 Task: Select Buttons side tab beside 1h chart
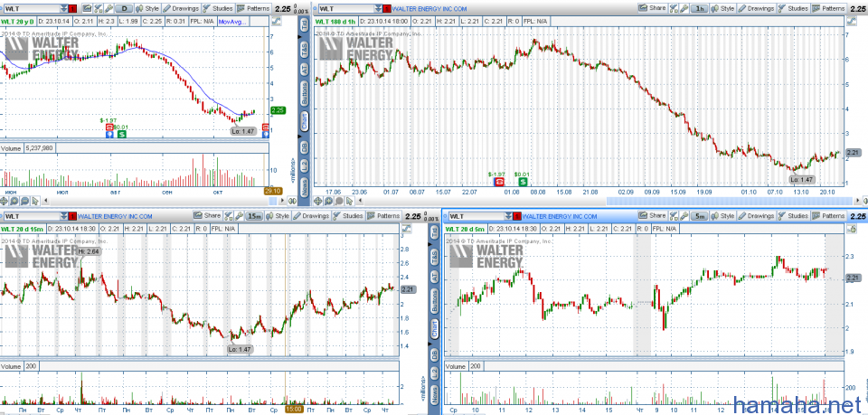pyautogui.click(x=304, y=95)
